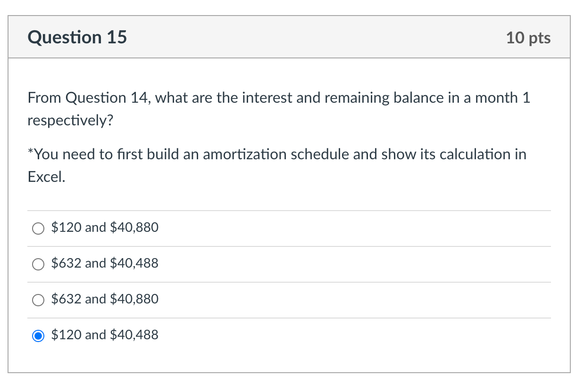Screen dimensions: 584x392
Task: Click the Question 15 header
Action: (x=77, y=37)
